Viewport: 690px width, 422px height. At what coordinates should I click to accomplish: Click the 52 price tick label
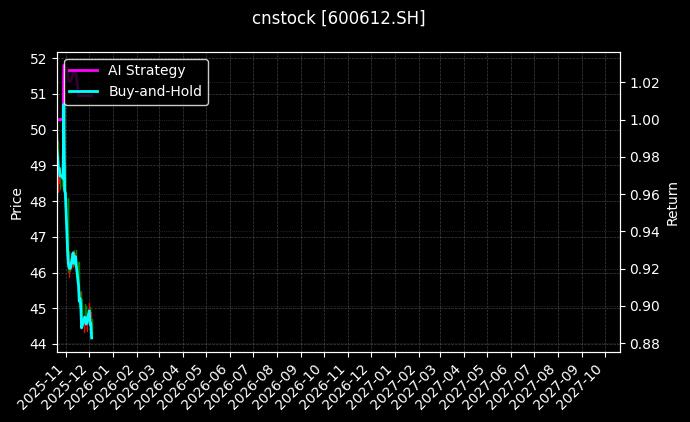click(x=39, y=58)
